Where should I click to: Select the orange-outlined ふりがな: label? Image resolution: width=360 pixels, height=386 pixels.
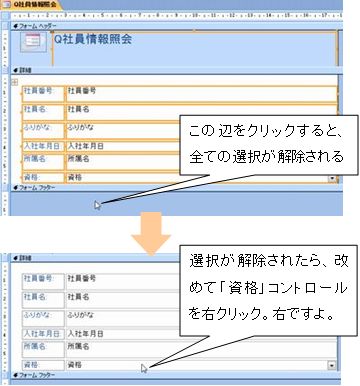pos(43,131)
